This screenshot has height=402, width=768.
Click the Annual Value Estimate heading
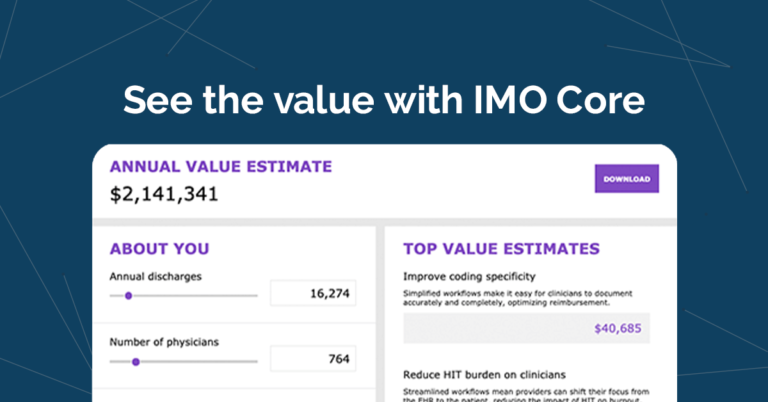pyautogui.click(x=220, y=167)
